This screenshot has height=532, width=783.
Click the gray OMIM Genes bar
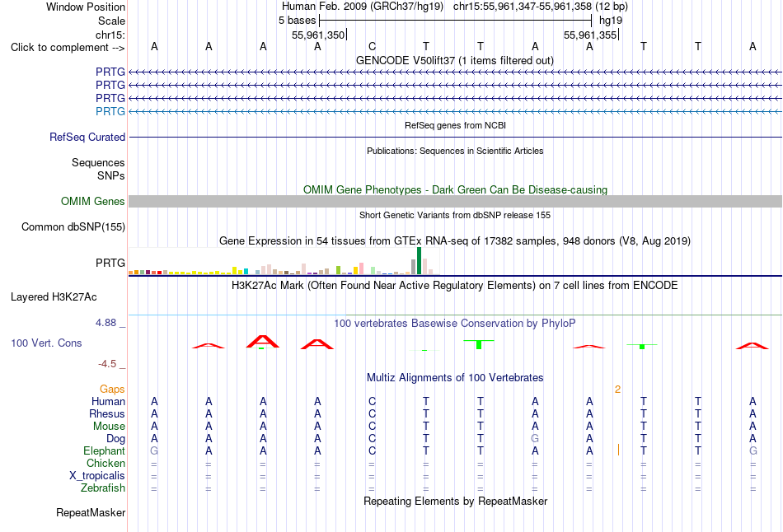click(x=455, y=202)
